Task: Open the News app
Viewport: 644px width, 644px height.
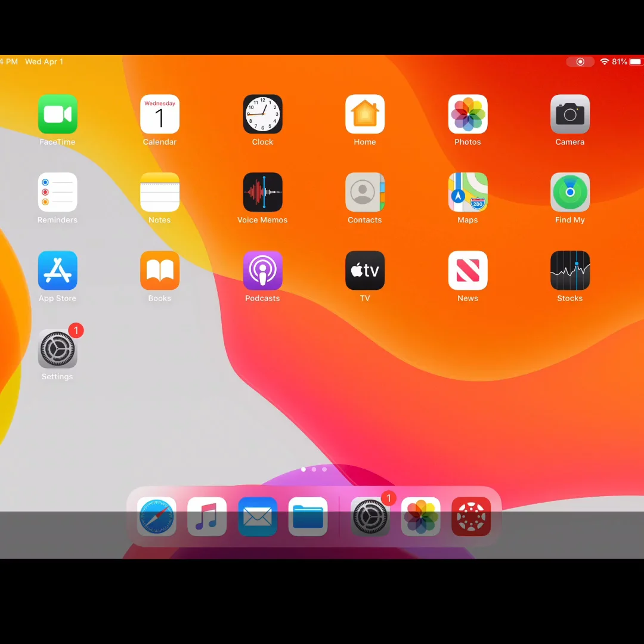Action: pos(467,271)
